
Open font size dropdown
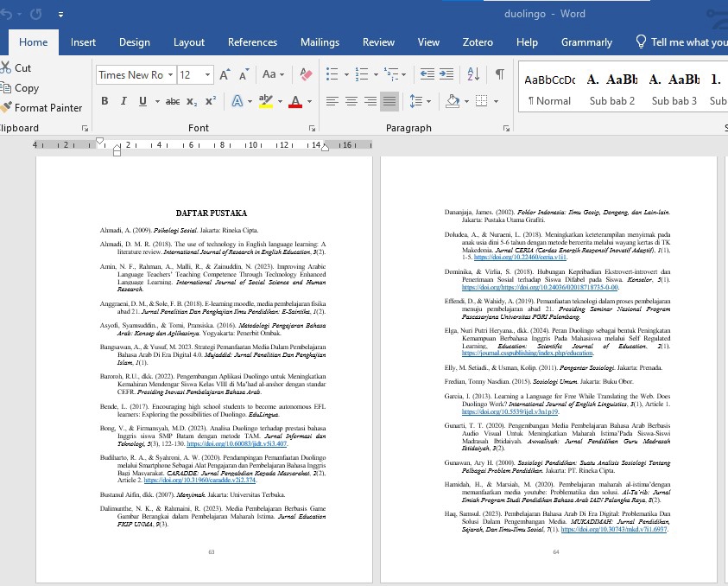207,75
